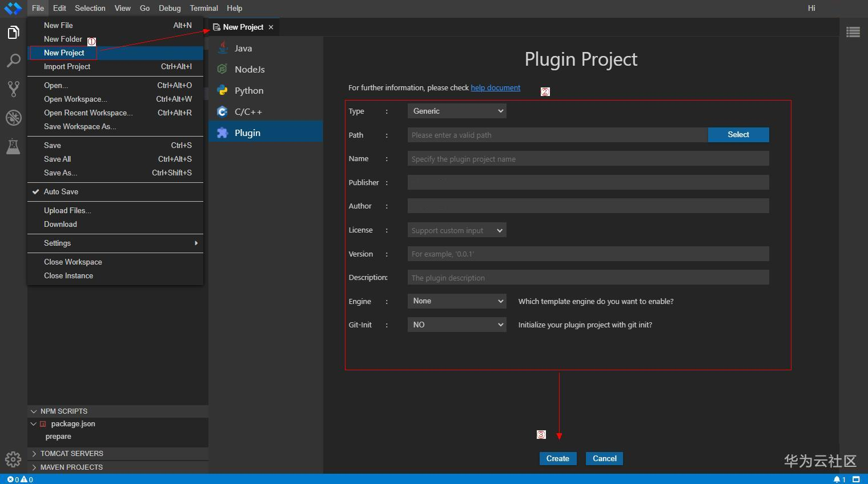The image size is (868, 484).
Task: Select the Python project type
Action: pyautogui.click(x=249, y=91)
